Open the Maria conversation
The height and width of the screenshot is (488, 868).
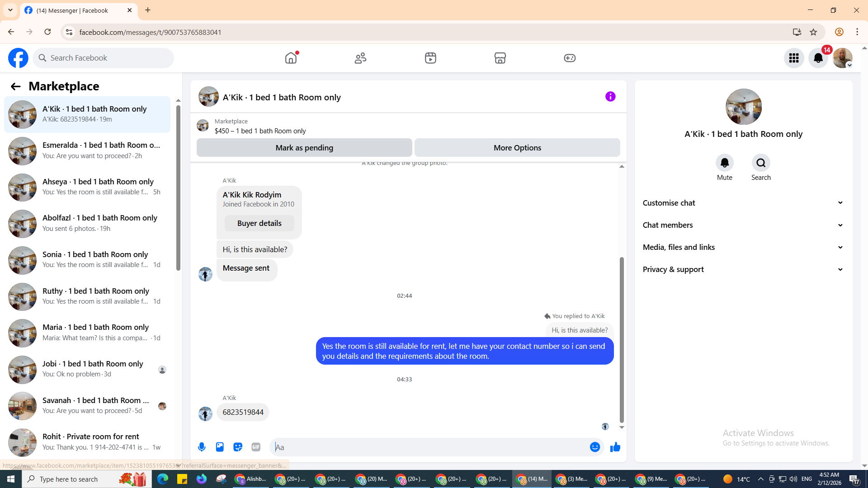(87, 333)
